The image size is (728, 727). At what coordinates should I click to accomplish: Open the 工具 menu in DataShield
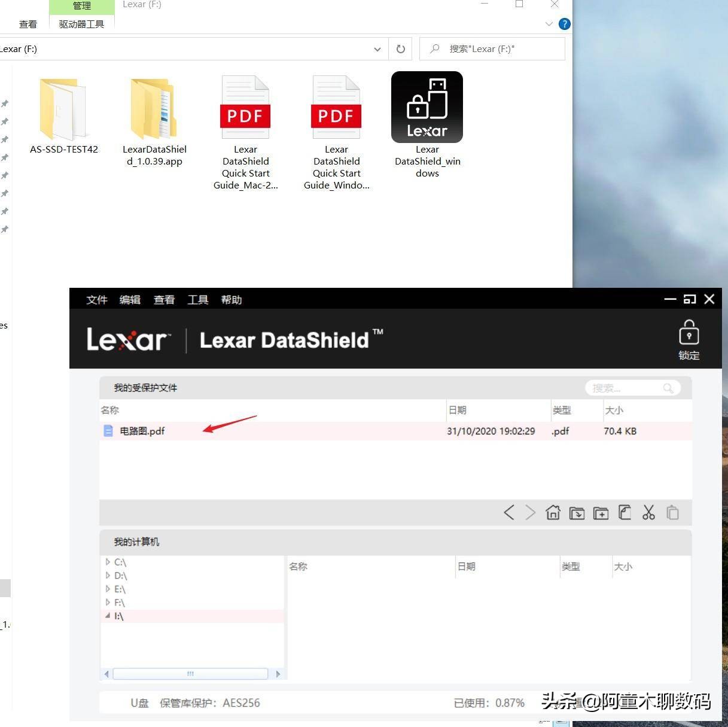click(x=197, y=300)
